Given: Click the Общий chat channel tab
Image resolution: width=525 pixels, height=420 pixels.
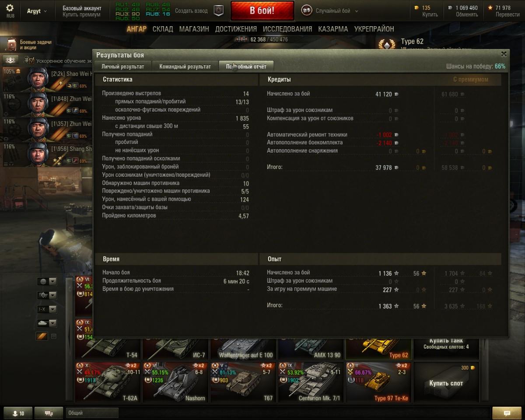Looking at the screenshot, I should tap(92, 413).
